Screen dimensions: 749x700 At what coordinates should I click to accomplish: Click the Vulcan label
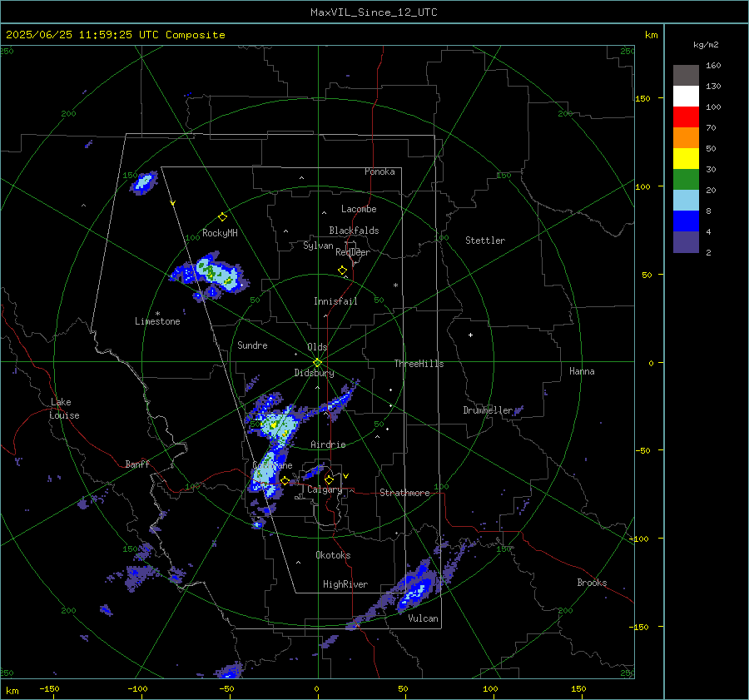coord(423,618)
